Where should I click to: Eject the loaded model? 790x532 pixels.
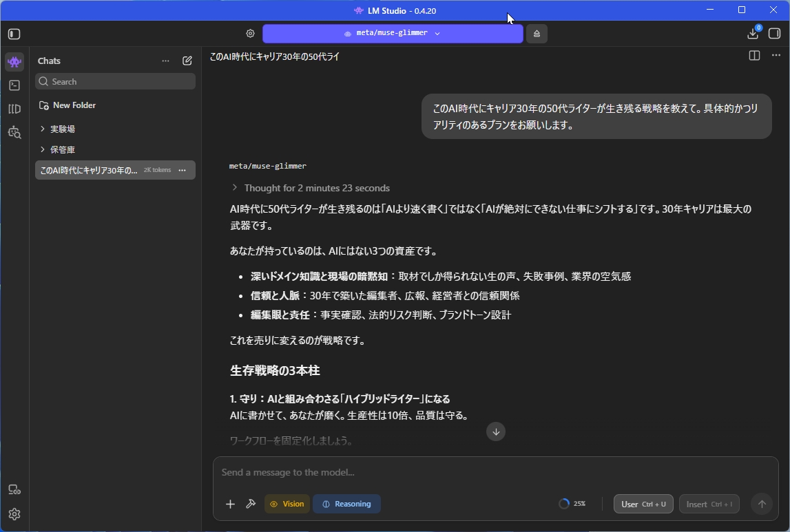point(537,34)
